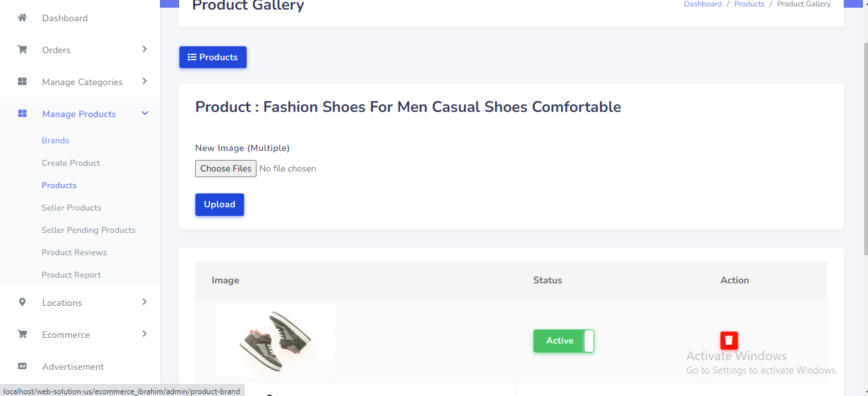Expand the Orders submenu chevron
The image size is (868, 396).
145,49
